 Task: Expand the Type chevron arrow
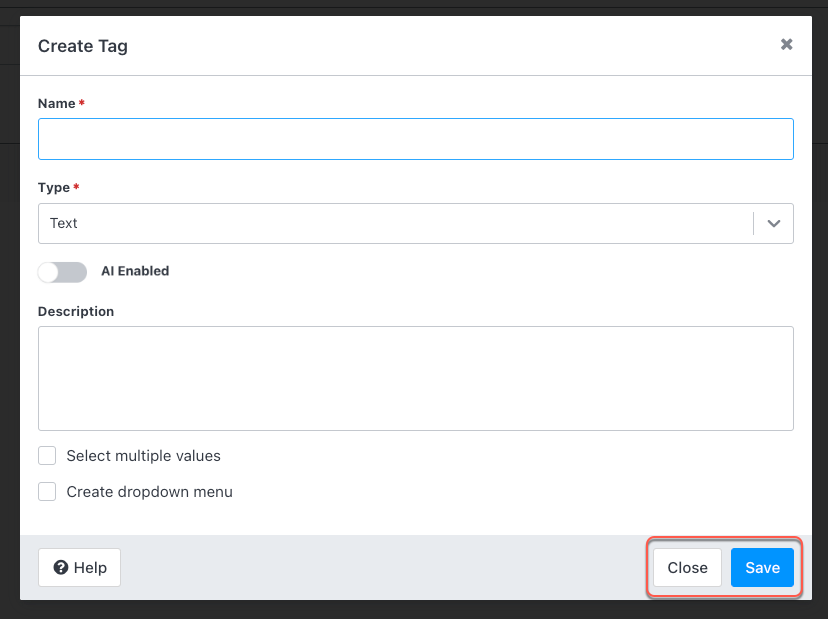click(x=774, y=223)
